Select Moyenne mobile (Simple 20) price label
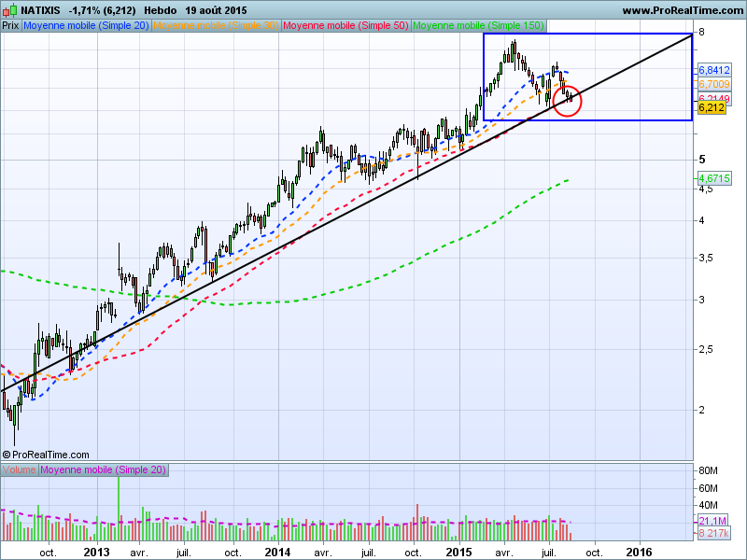The image size is (747, 560). click(x=86, y=26)
